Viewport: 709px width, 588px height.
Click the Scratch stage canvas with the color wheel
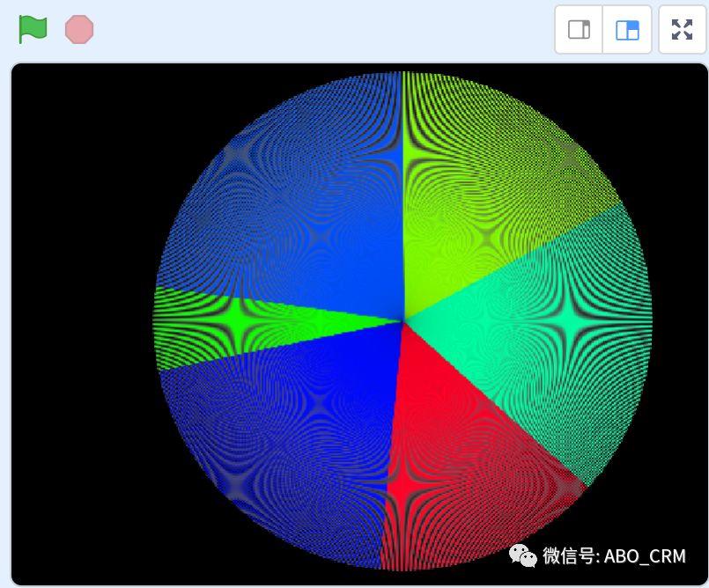[359, 324]
